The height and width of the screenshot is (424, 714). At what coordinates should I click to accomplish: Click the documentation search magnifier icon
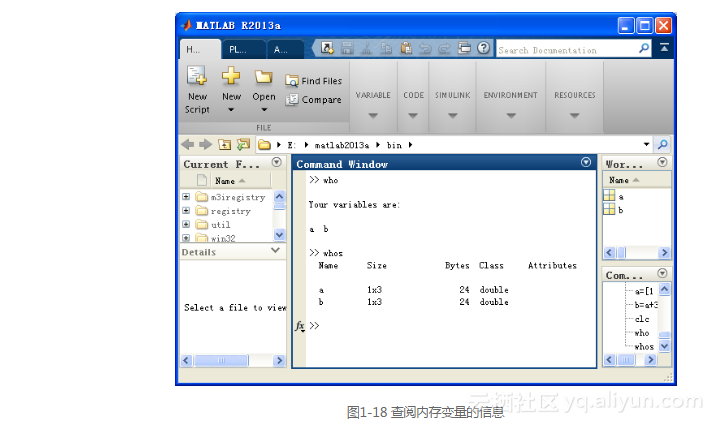tap(644, 48)
